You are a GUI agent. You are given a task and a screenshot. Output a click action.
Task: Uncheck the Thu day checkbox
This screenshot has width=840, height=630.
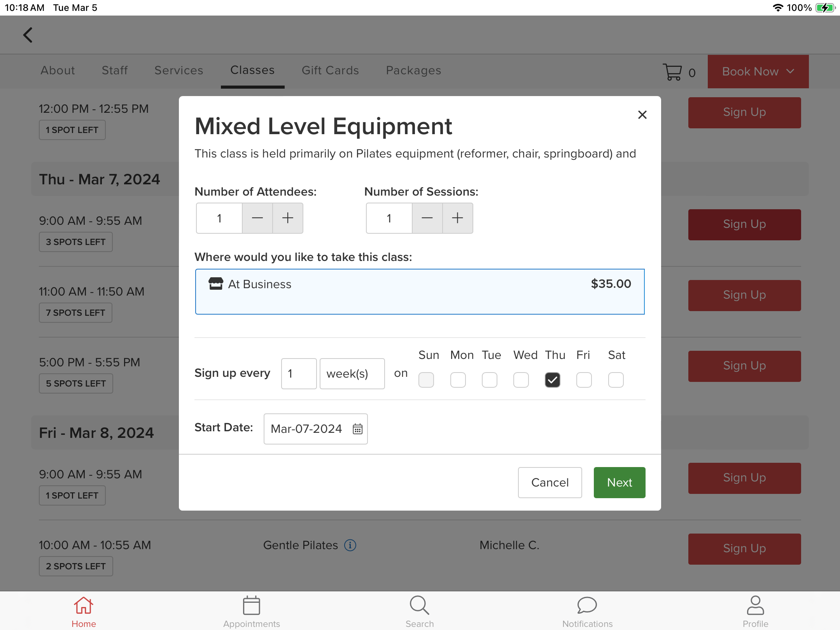click(x=552, y=380)
